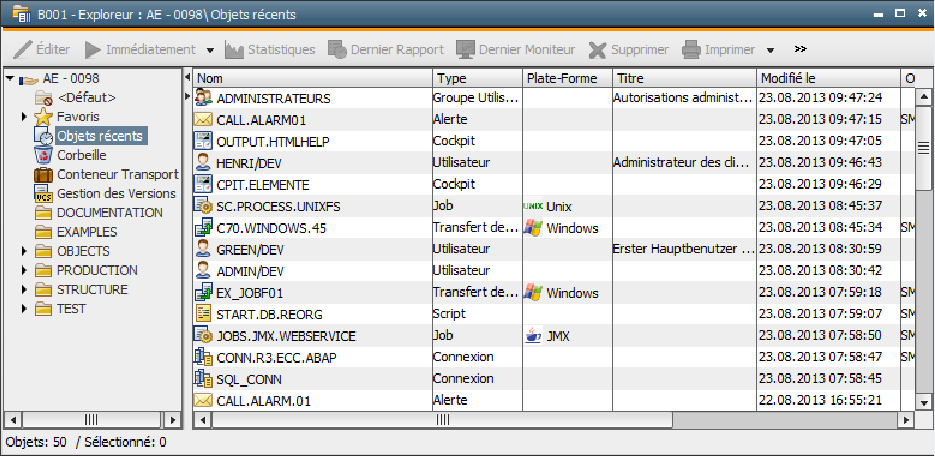935x456 pixels.
Task: Click the Imprimer printer icon
Action: click(691, 49)
